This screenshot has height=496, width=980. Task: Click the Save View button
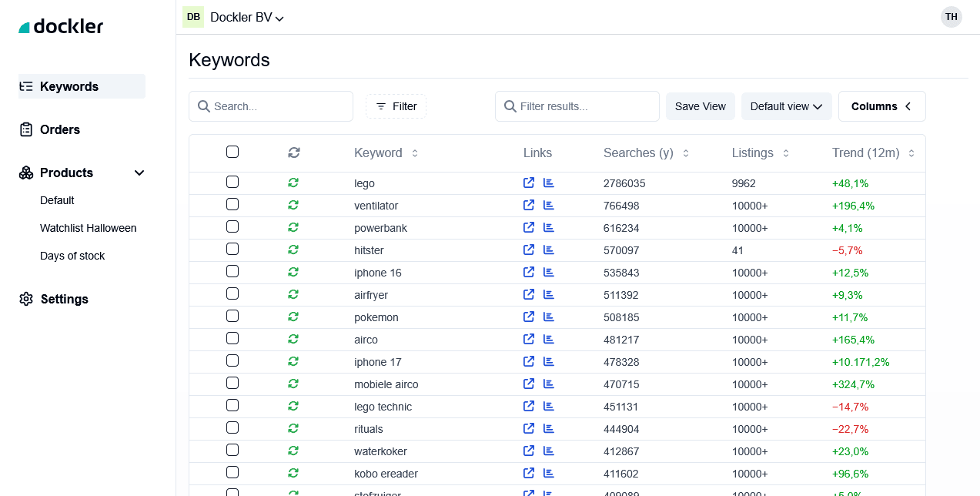pyautogui.click(x=701, y=106)
